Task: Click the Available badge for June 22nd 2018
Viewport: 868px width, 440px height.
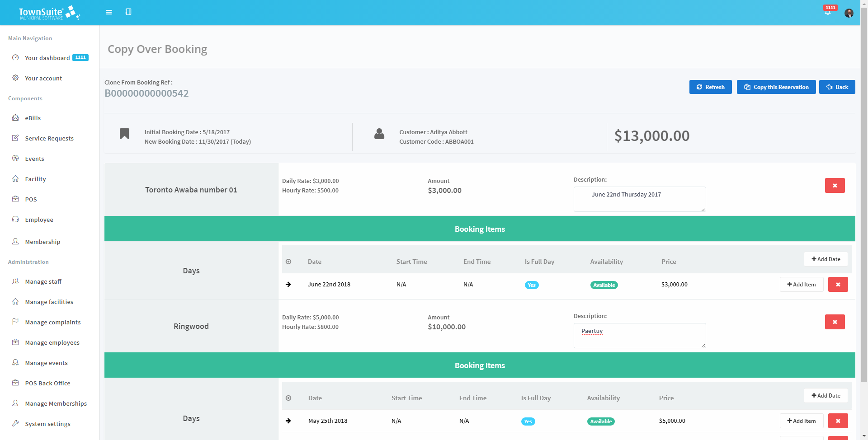Action: (604, 285)
